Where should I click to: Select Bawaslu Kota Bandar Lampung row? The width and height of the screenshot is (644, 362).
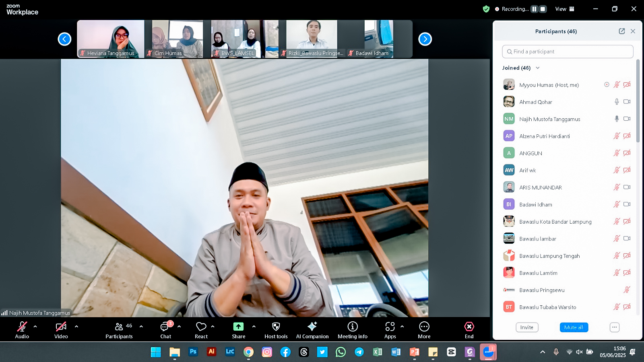pos(567,222)
